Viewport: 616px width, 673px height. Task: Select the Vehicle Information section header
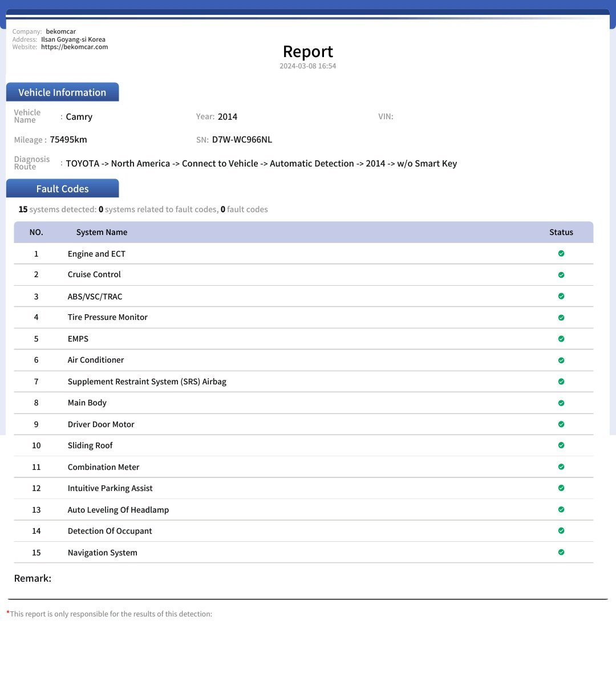tap(62, 92)
